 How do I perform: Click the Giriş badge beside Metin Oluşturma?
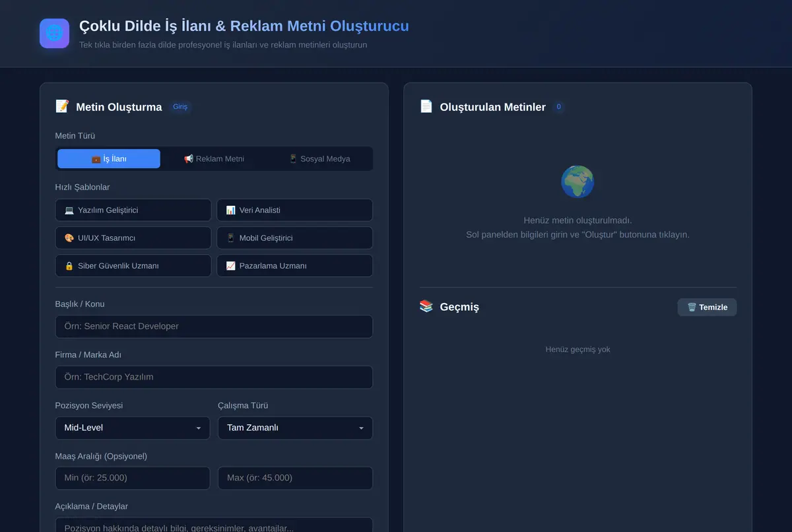(180, 106)
